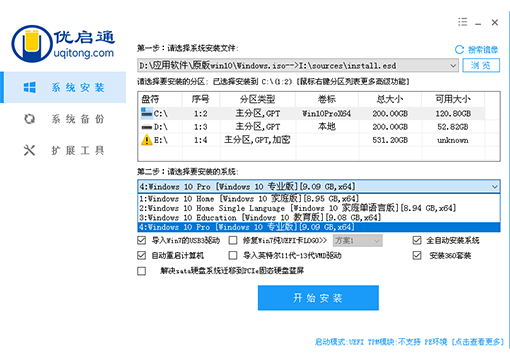Click the wrench tools icon beside 扩展工具

click(29, 150)
